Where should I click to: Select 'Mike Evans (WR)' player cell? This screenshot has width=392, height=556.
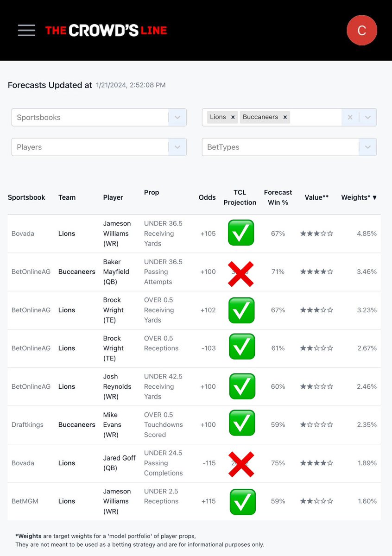click(x=112, y=425)
